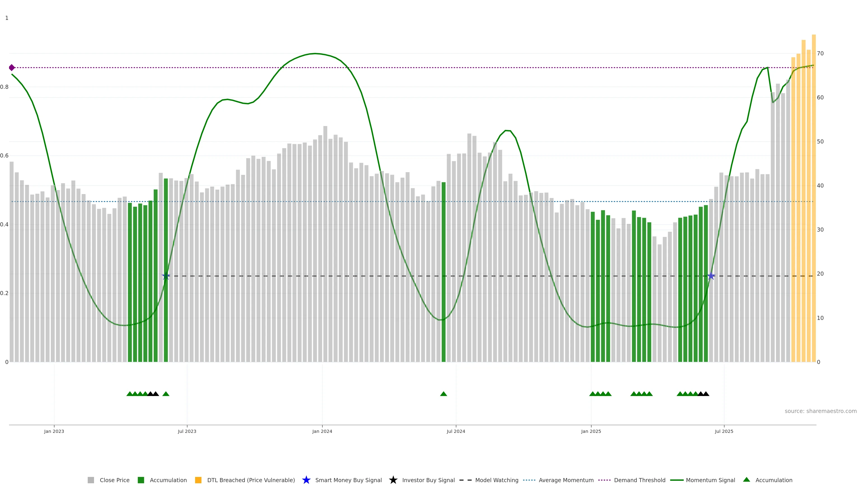868x488 pixels.
Task: Toggle the green Accumulation bar legend swatch
Action: (x=141, y=480)
